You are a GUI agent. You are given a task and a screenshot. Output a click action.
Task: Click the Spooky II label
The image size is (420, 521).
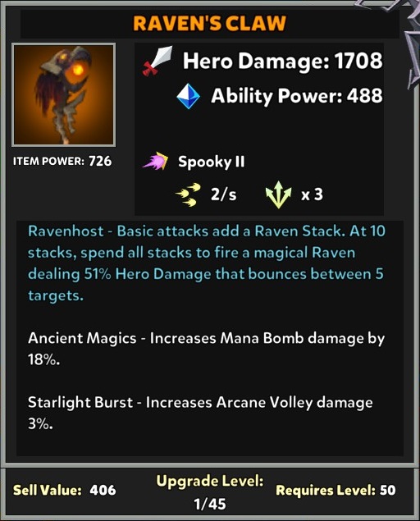point(212,162)
